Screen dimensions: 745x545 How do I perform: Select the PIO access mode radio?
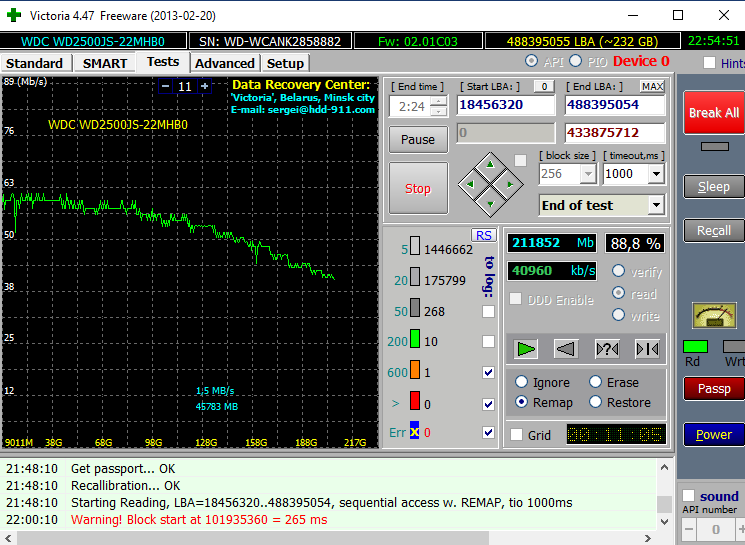pos(575,61)
